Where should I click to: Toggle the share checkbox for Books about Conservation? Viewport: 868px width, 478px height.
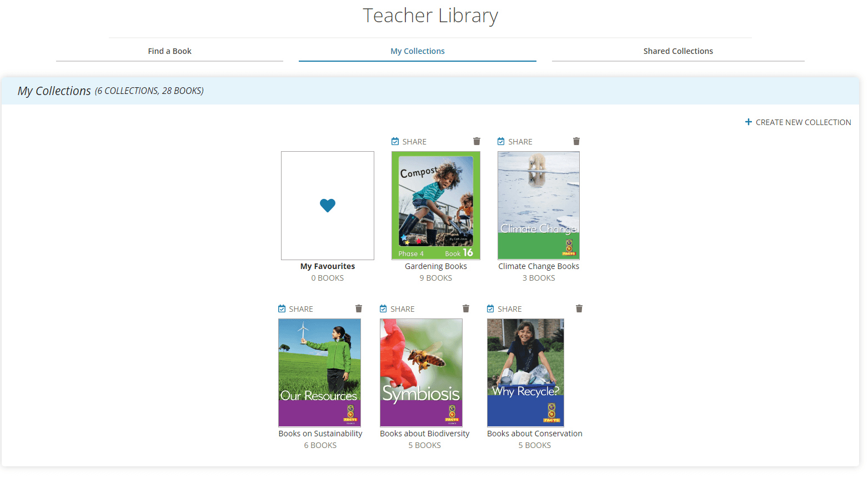tap(490, 308)
